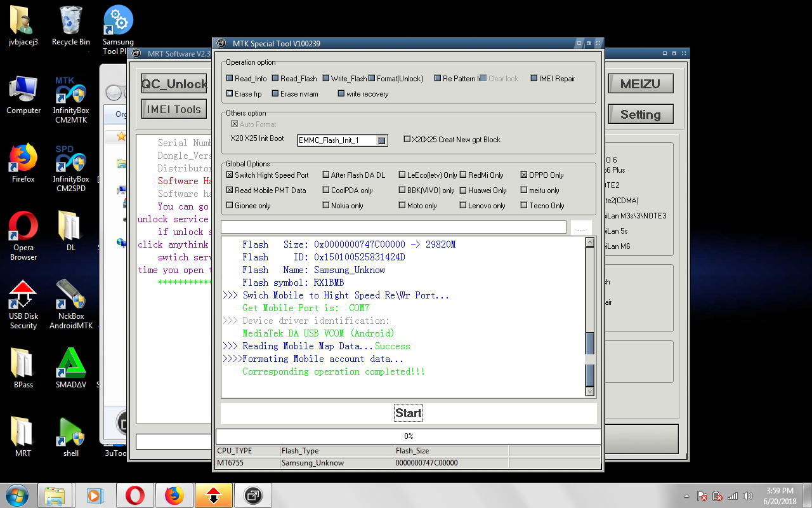812x508 pixels.
Task: Open the Windows Start menu
Action: [x=16, y=495]
